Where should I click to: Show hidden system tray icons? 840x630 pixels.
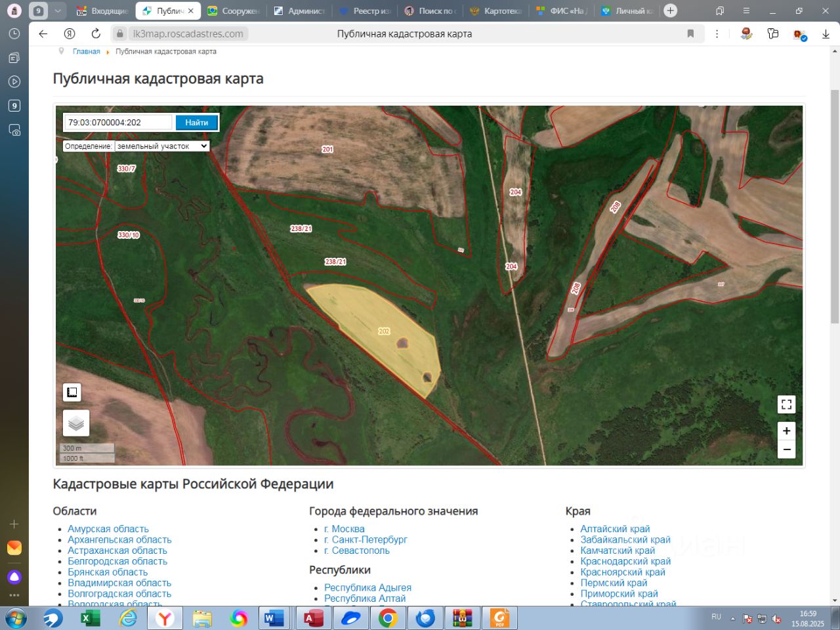(x=733, y=618)
